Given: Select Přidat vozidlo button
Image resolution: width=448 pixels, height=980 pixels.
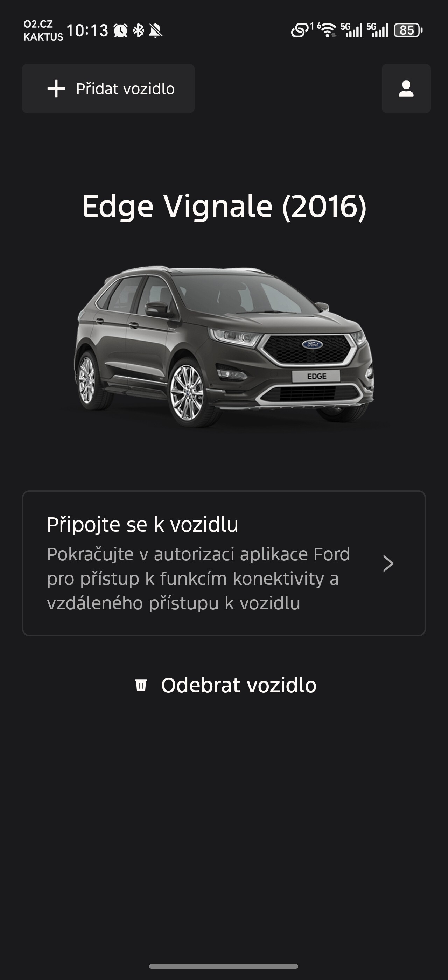Looking at the screenshot, I should (x=108, y=89).
